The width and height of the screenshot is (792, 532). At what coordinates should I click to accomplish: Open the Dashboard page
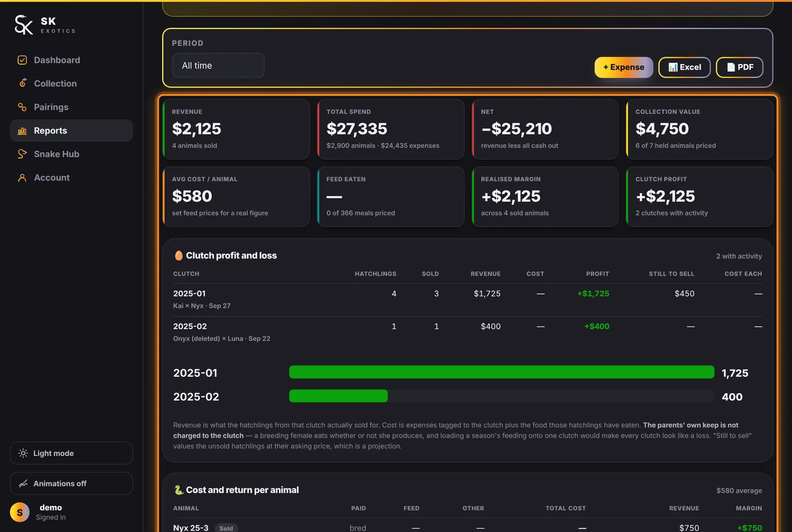pos(71,60)
